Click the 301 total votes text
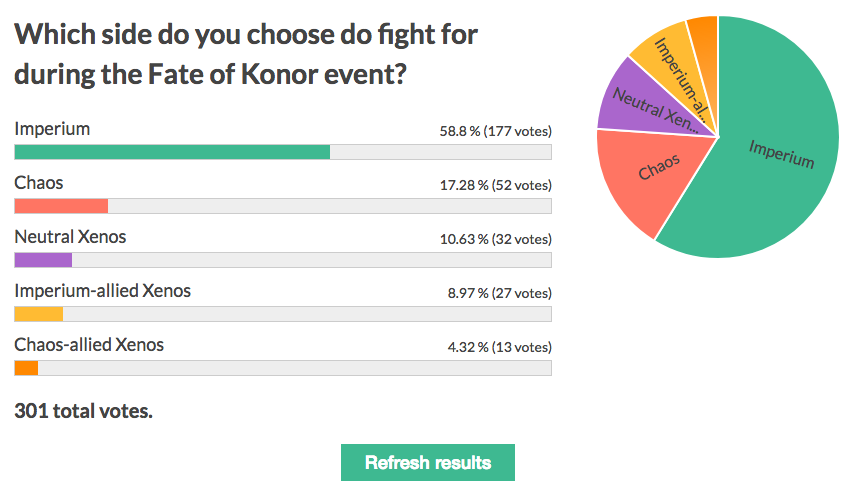This screenshot has height=484, width=853. (x=84, y=410)
